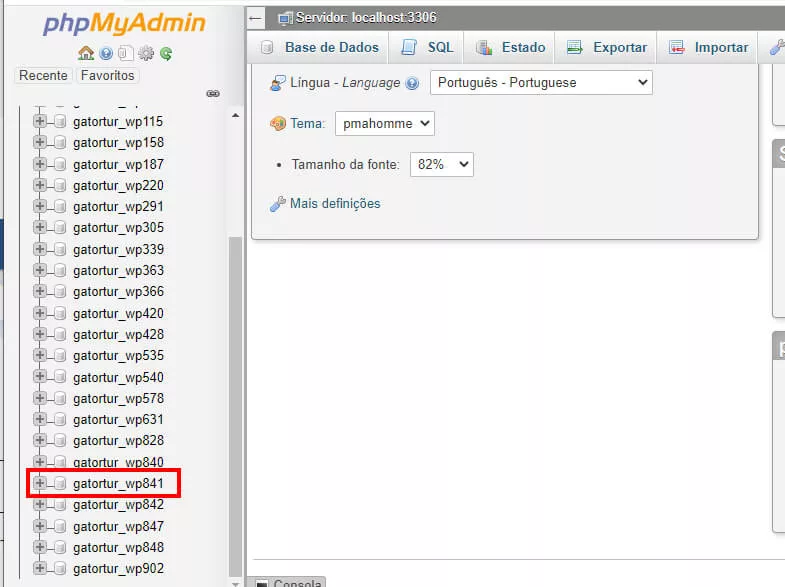Click the database icon of gatortur_wp848

click(60, 547)
